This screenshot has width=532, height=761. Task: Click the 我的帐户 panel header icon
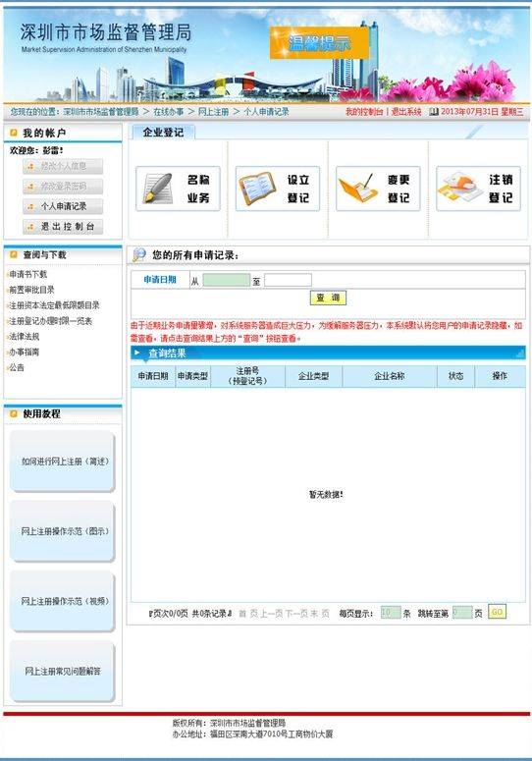pos(14,133)
